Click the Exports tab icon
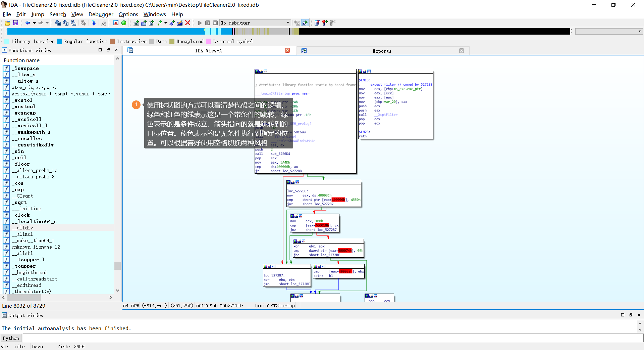The height and width of the screenshot is (350, 644). pos(304,50)
